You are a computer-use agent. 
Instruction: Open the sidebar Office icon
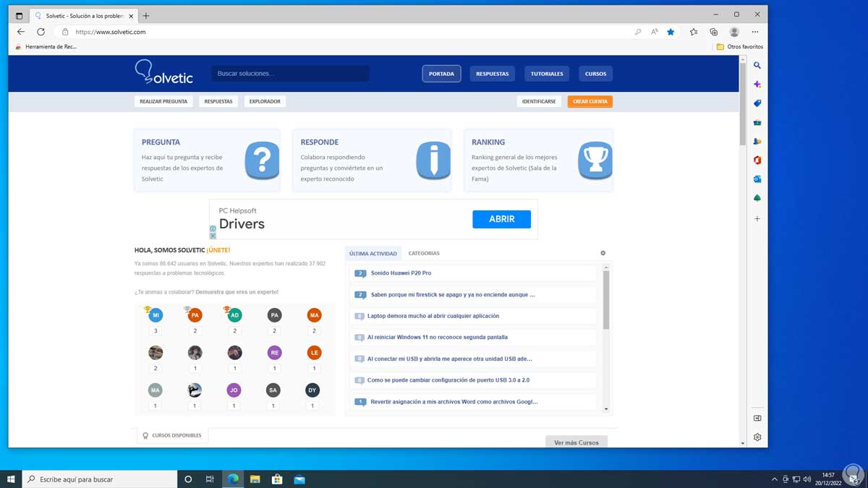pyautogui.click(x=757, y=160)
